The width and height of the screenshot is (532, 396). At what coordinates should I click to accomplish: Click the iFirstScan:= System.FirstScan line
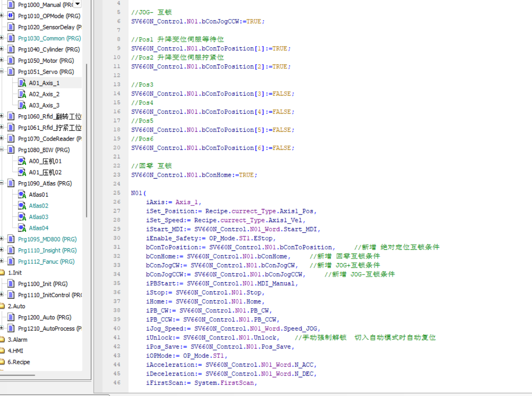point(201,383)
